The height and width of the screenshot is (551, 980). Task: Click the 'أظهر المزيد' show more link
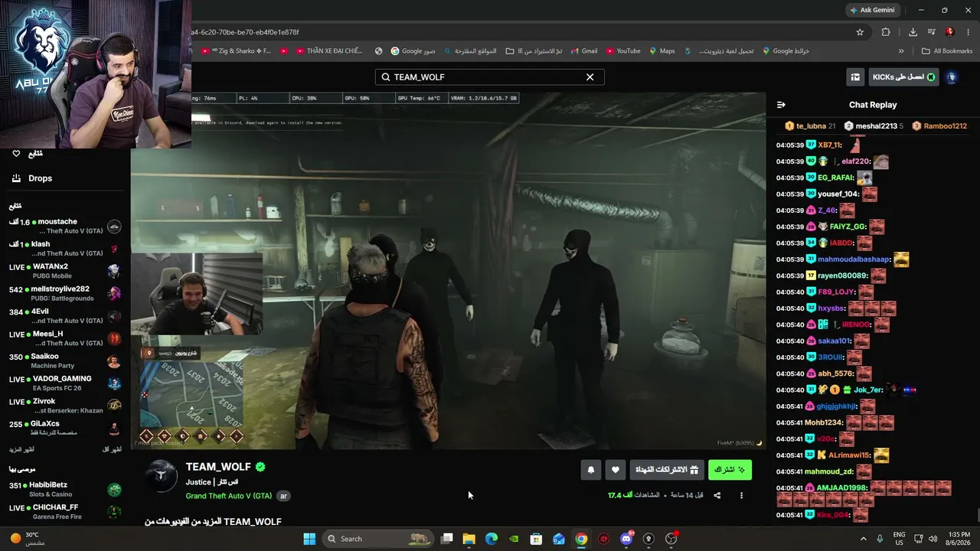(x=21, y=449)
